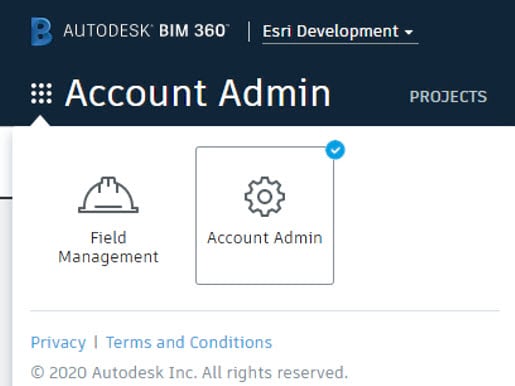Click the Account Admin page title
The width and height of the screenshot is (515, 386).
[198, 93]
